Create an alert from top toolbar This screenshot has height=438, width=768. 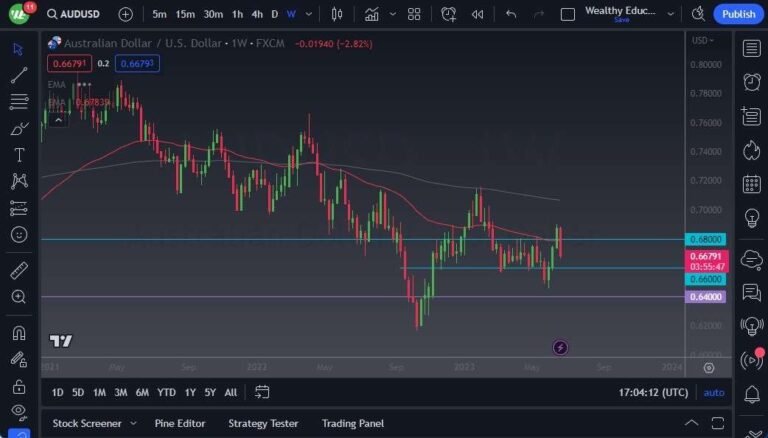[449, 14]
